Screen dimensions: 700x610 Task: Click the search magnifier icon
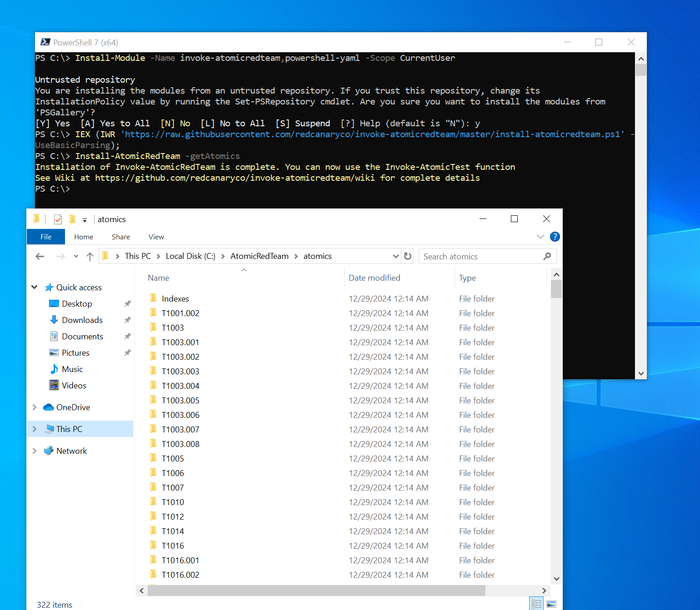point(547,257)
